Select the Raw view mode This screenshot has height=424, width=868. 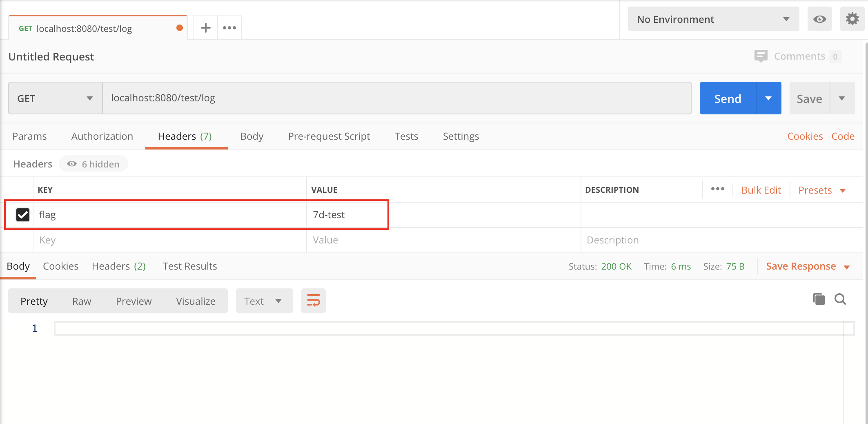(x=82, y=301)
